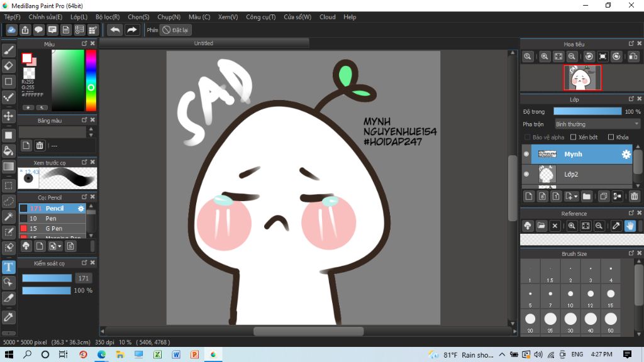Open the Lớp(L) menu
The height and width of the screenshot is (362, 644).
tap(79, 17)
